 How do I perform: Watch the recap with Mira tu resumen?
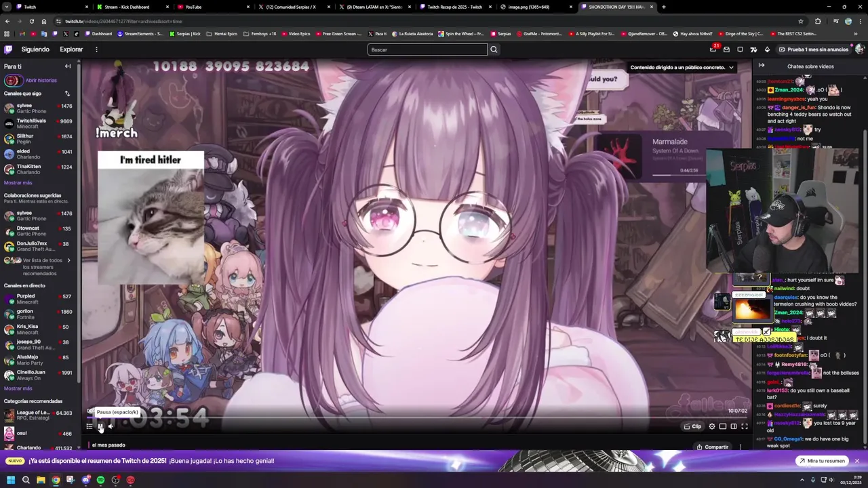point(821,461)
